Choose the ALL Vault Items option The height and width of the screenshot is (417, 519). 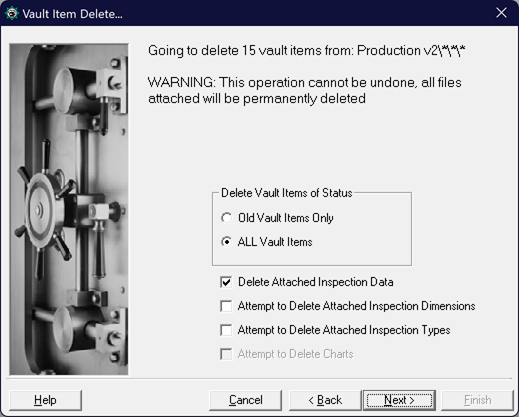[x=226, y=242]
